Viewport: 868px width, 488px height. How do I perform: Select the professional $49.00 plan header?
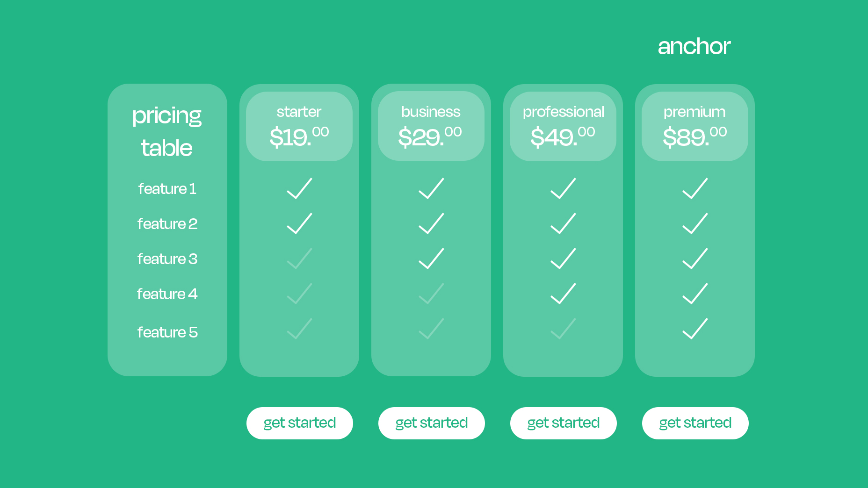[x=563, y=126]
